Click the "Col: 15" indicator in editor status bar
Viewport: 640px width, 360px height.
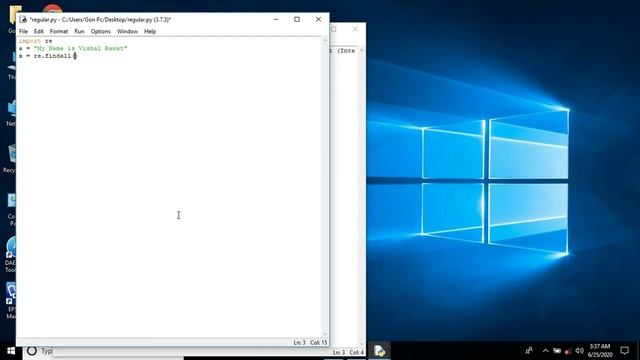coord(318,342)
